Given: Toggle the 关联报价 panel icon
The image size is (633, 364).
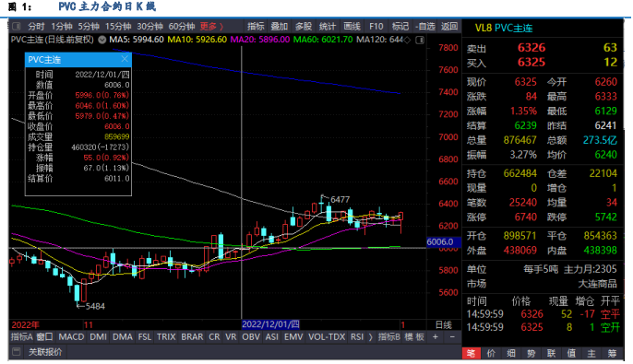Looking at the screenshot, I should [x=17, y=352].
